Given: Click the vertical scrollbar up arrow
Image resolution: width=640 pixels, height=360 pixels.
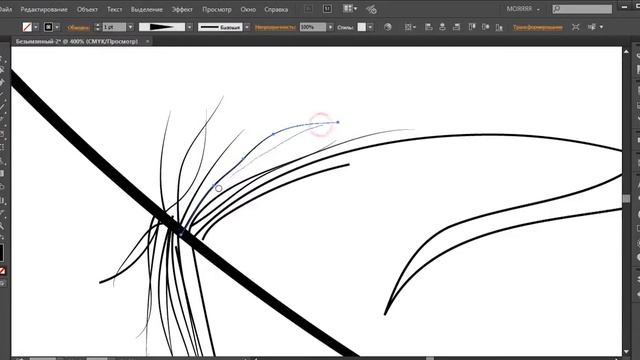Looking at the screenshot, I should [626, 52].
